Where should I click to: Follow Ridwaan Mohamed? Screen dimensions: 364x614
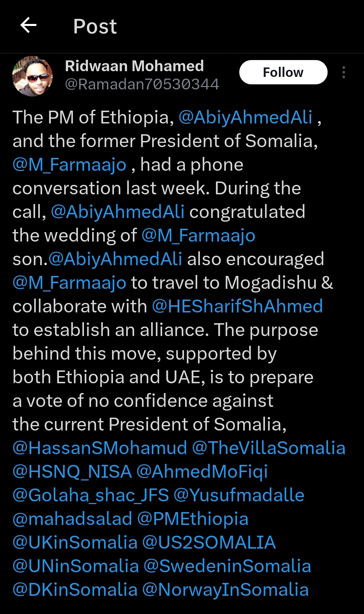click(x=283, y=72)
